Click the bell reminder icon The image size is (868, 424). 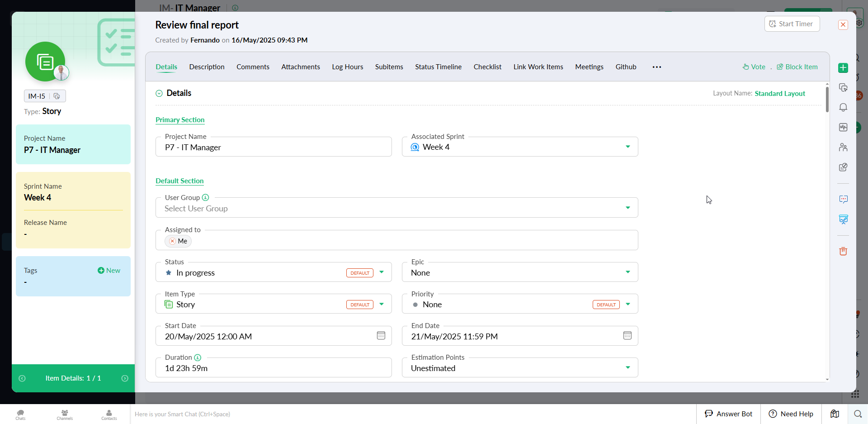pyautogui.click(x=843, y=108)
